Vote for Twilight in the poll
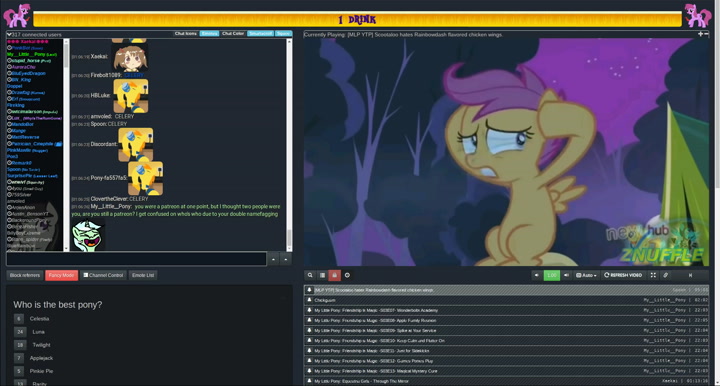 [x=20, y=345]
